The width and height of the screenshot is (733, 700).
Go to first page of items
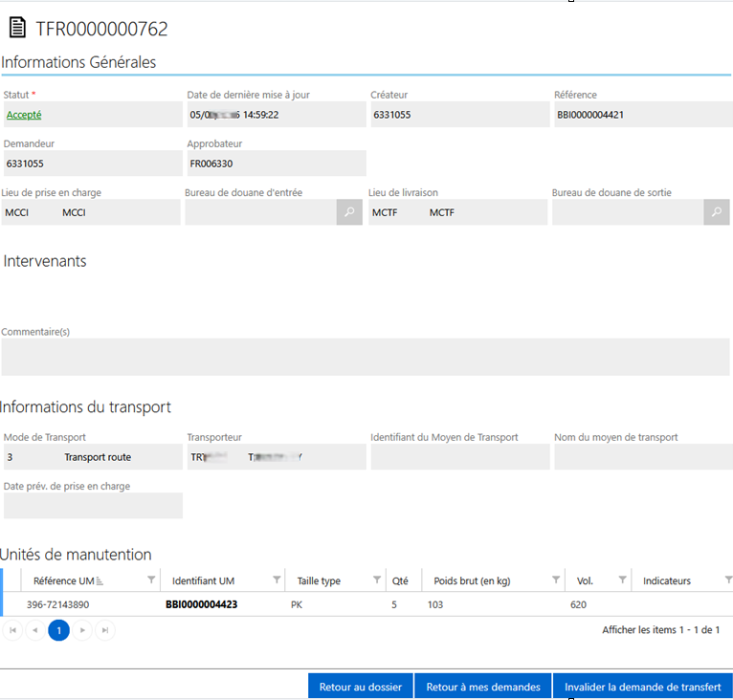12,630
